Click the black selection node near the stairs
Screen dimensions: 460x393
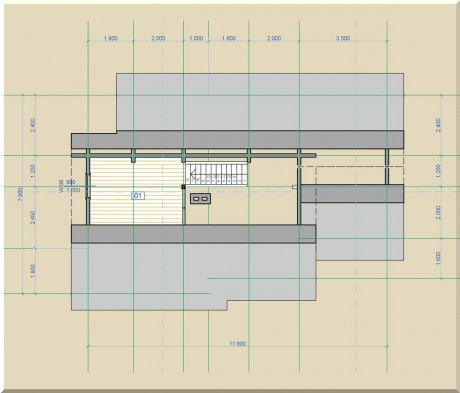183,187
